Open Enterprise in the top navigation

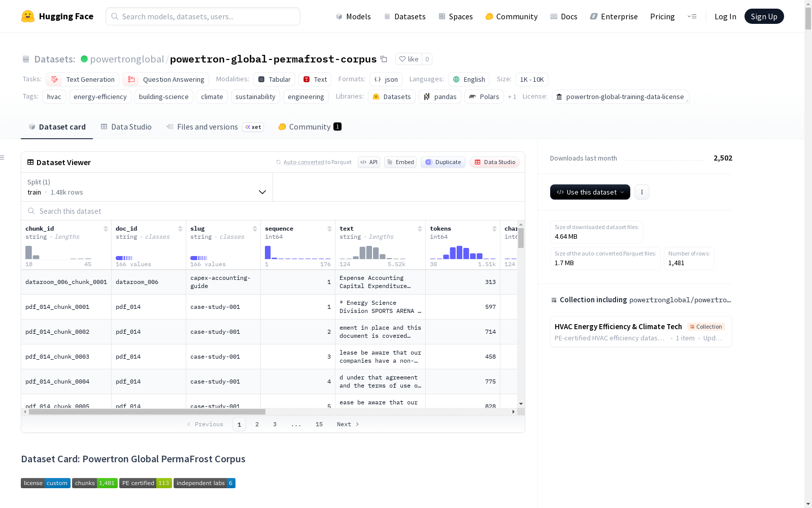point(614,16)
